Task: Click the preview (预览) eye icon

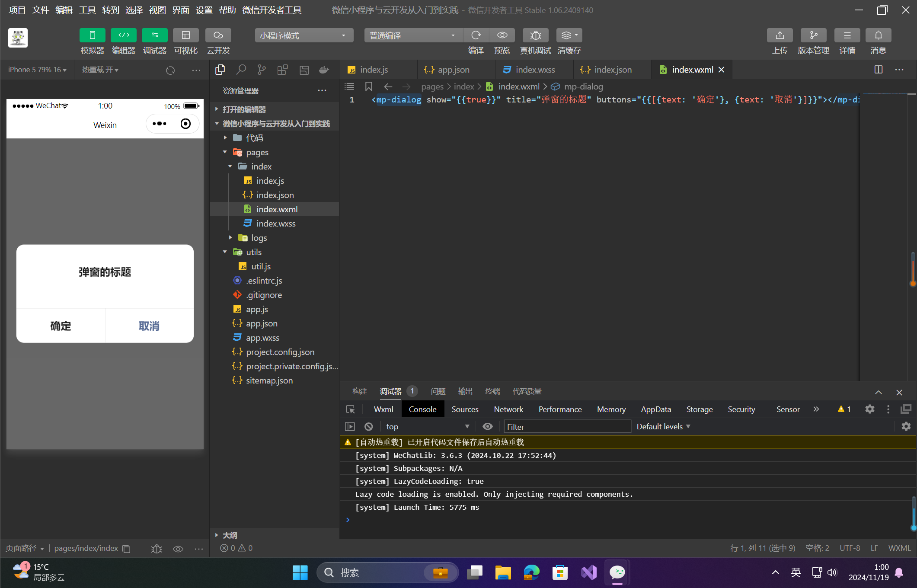Action: click(502, 35)
